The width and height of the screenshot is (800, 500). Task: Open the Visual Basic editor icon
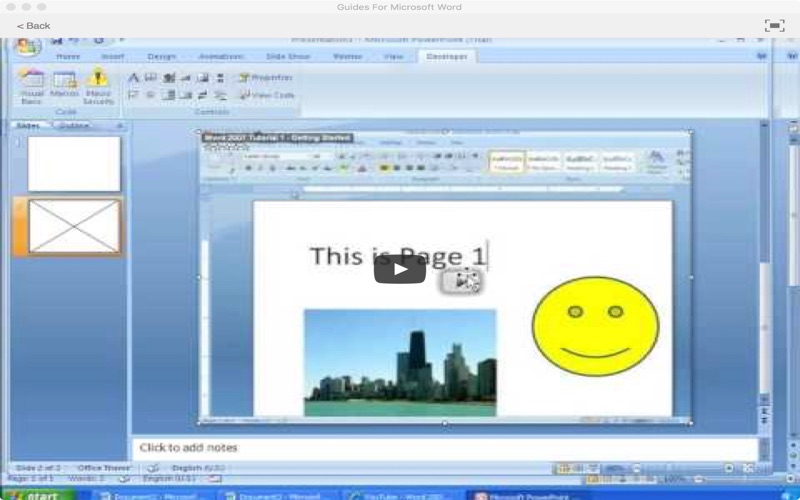pos(31,86)
